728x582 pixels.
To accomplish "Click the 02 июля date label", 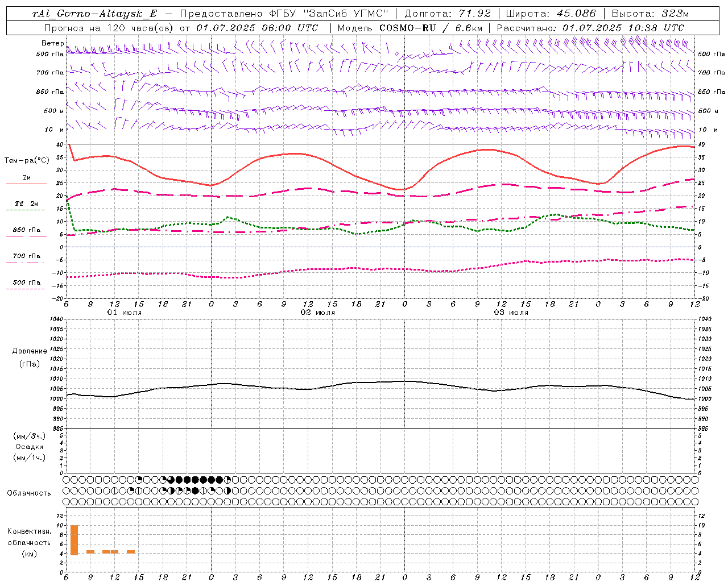I will coord(318,313).
